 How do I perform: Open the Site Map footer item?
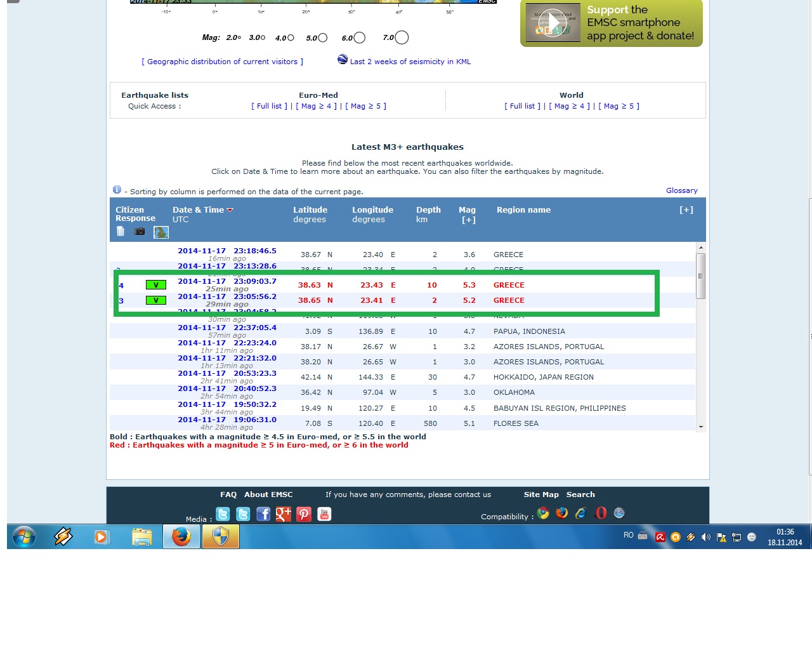point(541,495)
